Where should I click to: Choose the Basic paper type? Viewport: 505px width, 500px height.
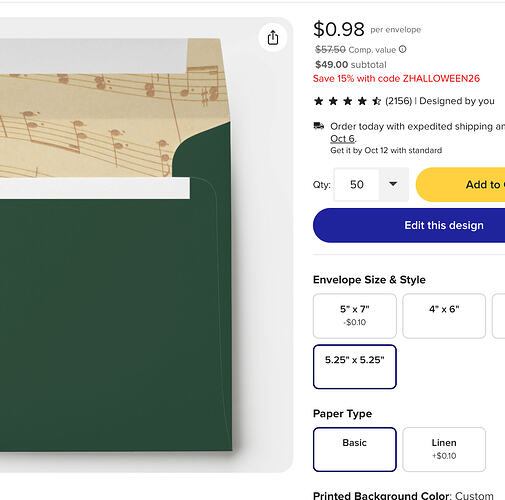355,449
